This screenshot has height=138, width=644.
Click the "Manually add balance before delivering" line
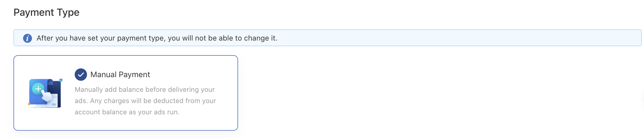145,90
